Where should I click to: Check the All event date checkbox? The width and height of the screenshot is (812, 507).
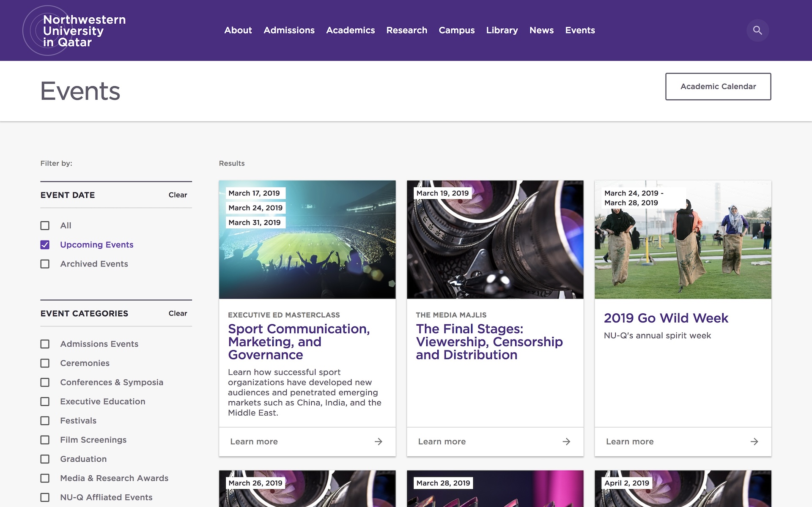(x=45, y=225)
